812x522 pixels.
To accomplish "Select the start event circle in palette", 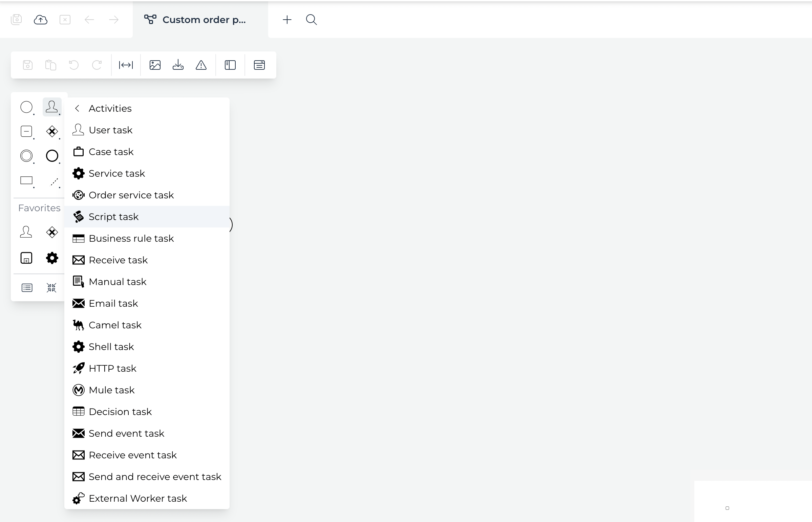I will coord(27,107).
